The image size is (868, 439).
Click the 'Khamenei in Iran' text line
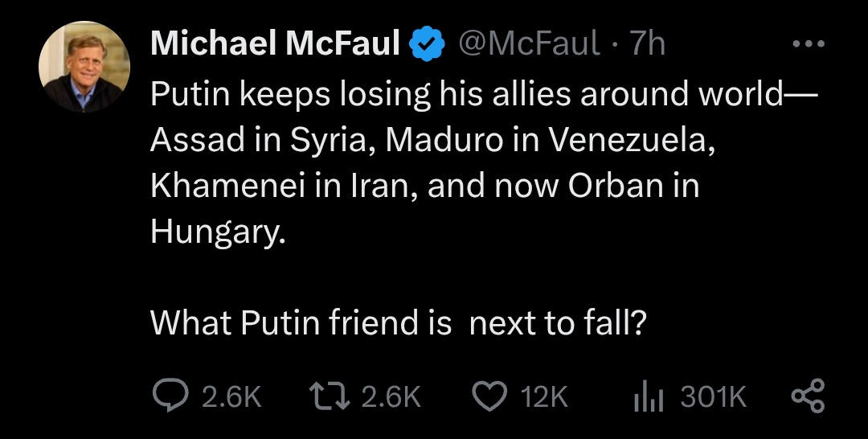[x=424, y=187]
